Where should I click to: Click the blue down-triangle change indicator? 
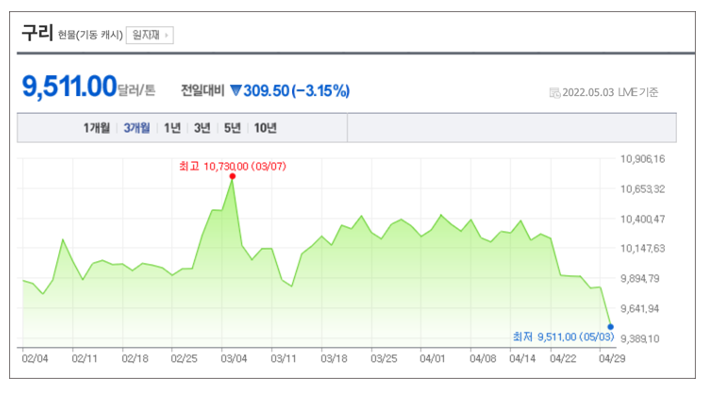click(236, 90)
